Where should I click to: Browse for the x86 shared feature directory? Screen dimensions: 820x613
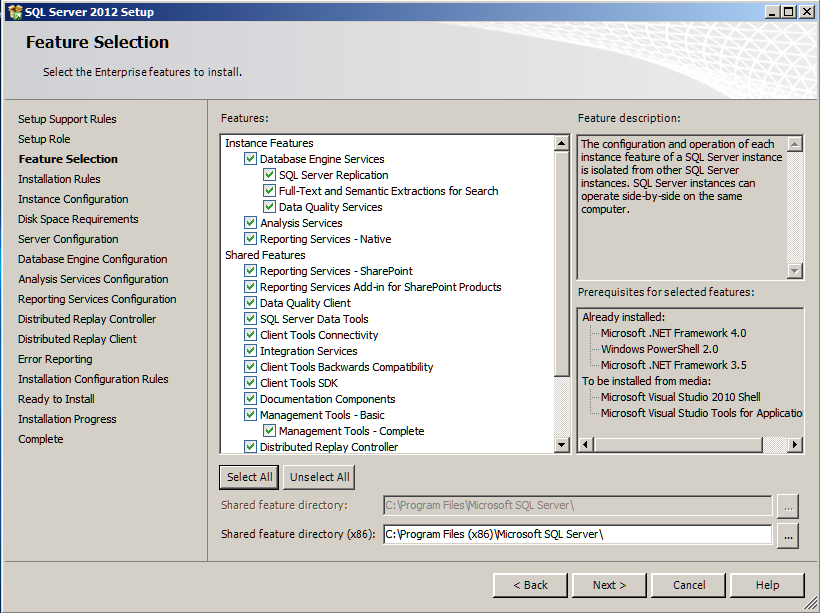coord(788,535)
